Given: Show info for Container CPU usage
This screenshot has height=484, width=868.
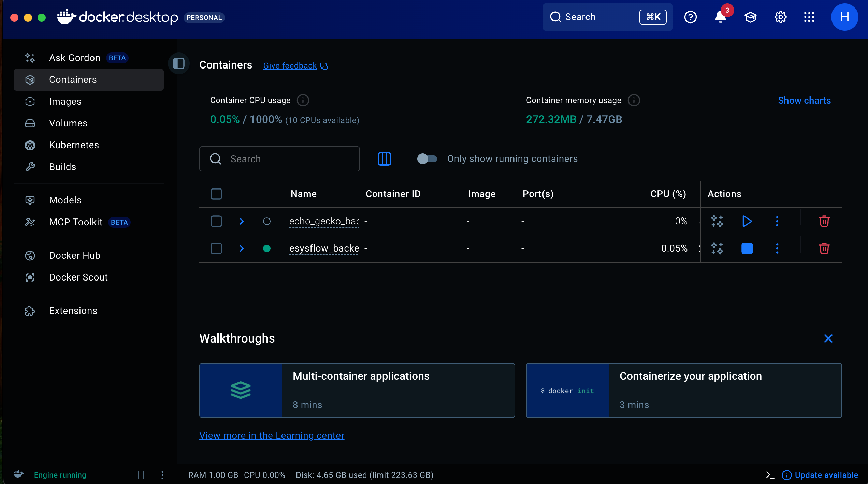Looking at the screenshot, I should (303, 100).
